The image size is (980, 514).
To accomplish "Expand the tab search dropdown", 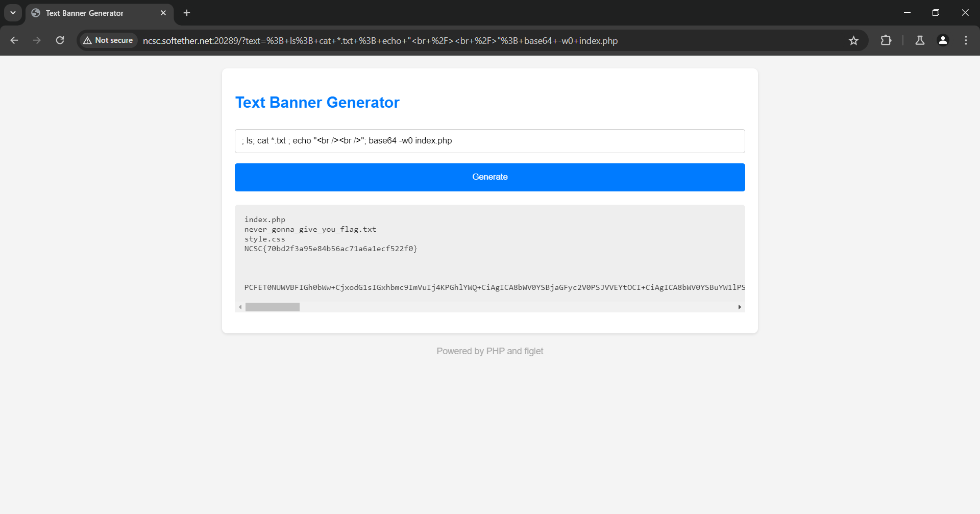I will click(13, 13).
